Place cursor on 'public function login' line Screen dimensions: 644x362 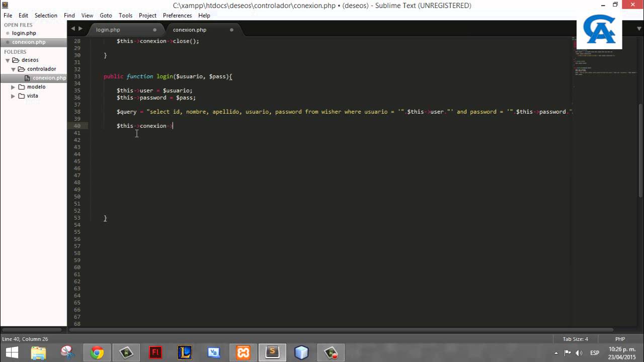tap(168, 76)
